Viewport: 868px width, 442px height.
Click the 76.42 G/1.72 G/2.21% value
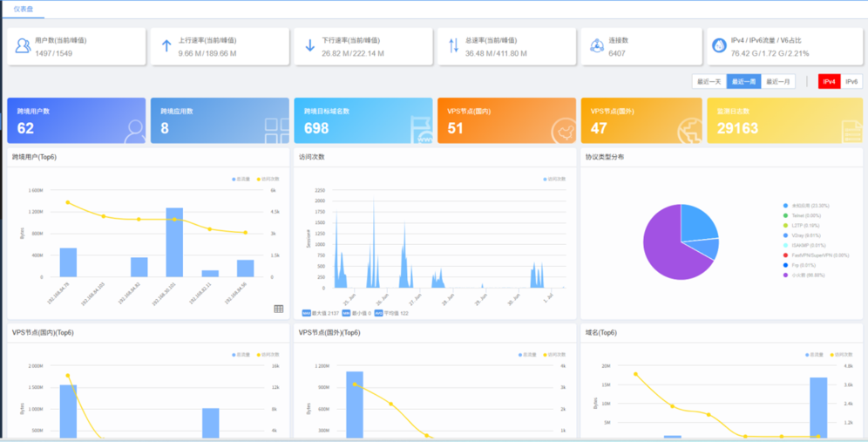point(770,54)
